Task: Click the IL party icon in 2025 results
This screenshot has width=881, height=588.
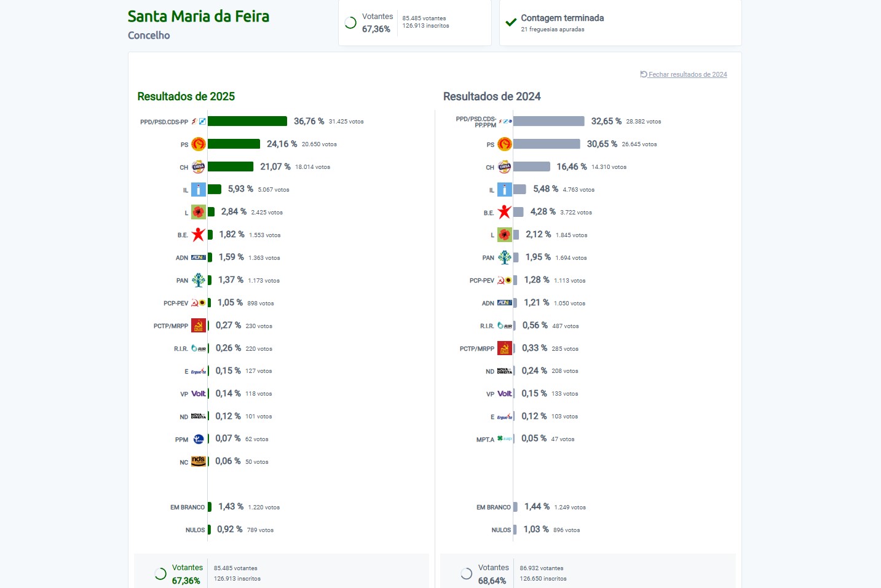Action: pyautogui.click(x=198, y=190)
